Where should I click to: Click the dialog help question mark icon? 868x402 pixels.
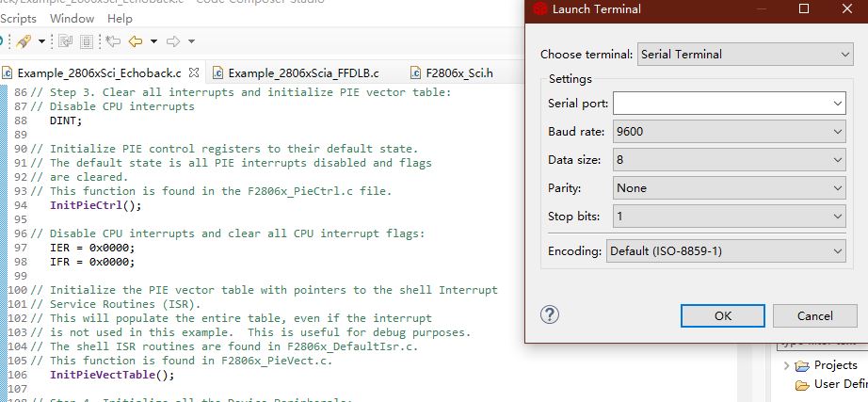[551, 314]
